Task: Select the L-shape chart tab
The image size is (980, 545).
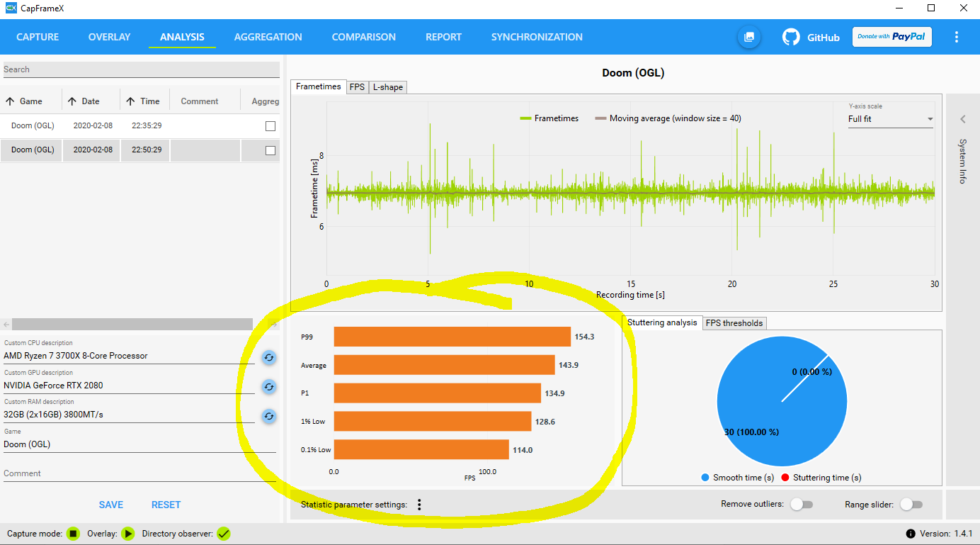Action: (388, 87)
